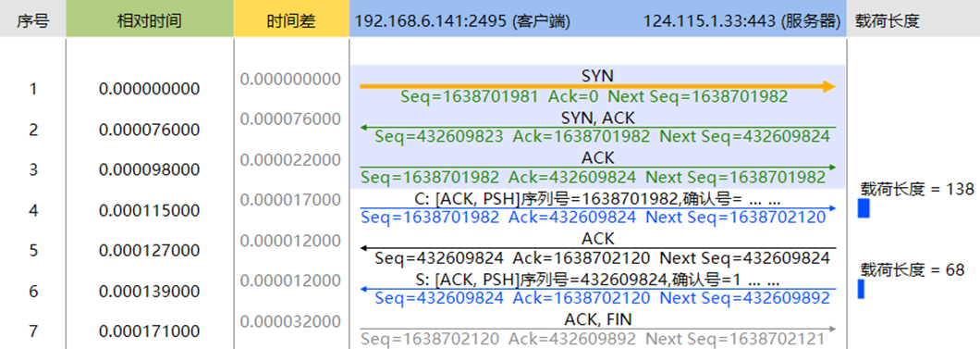The image size is (980, 349).
Task: Select the SYN, ACK packet label
Action: (598, 118)
